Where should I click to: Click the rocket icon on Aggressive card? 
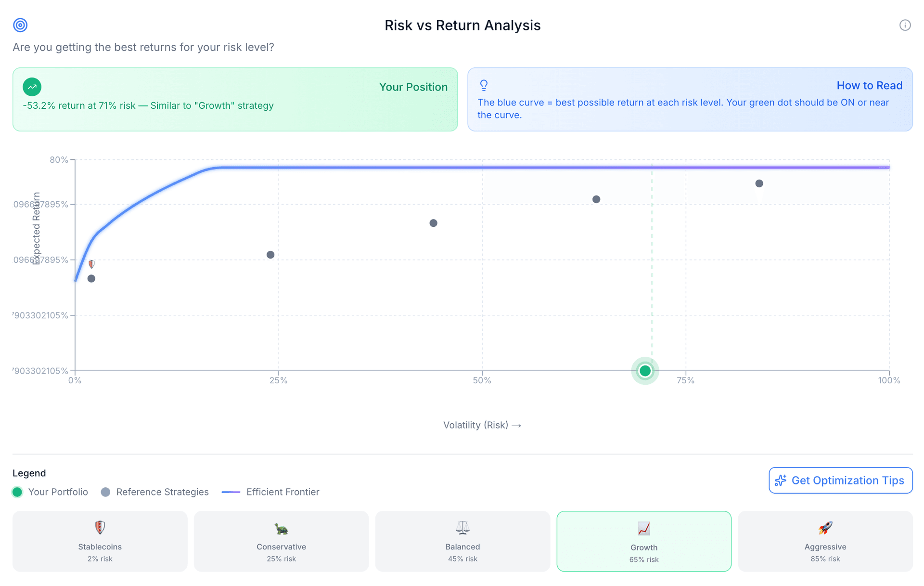[825, 528]
